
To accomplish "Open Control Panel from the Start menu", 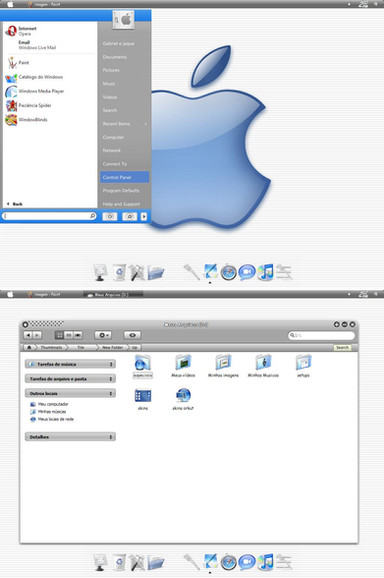I will click(125, 177).
